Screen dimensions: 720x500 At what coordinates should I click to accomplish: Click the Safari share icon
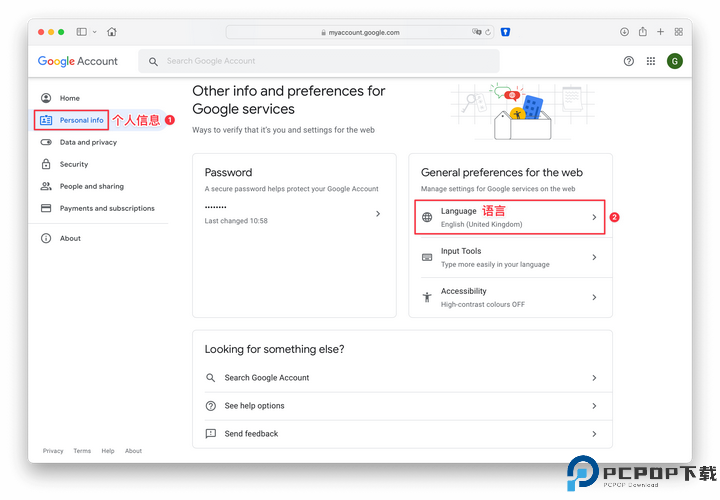tap(643, 32)
